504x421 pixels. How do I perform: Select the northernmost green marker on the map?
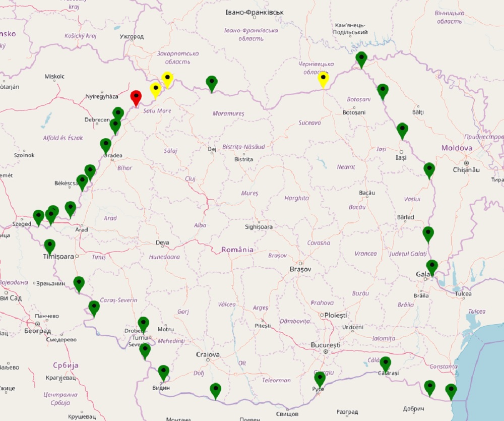[x=361, y=59]
